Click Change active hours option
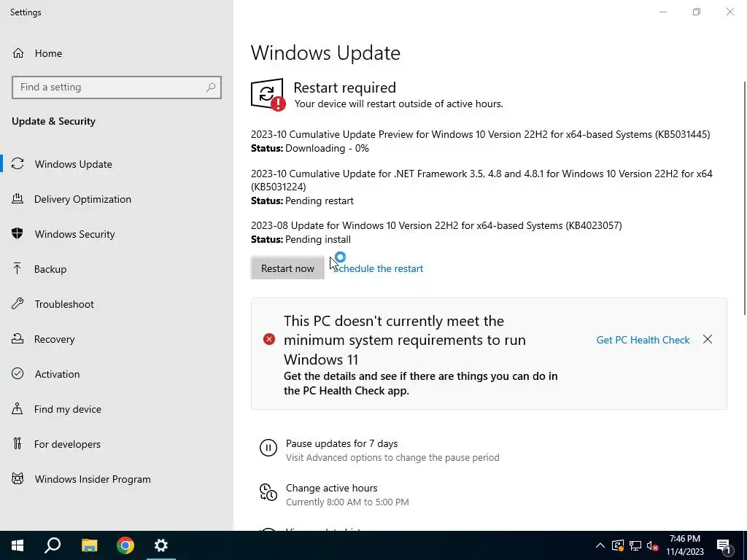The image size is (747, 560). tap(332, 488)
